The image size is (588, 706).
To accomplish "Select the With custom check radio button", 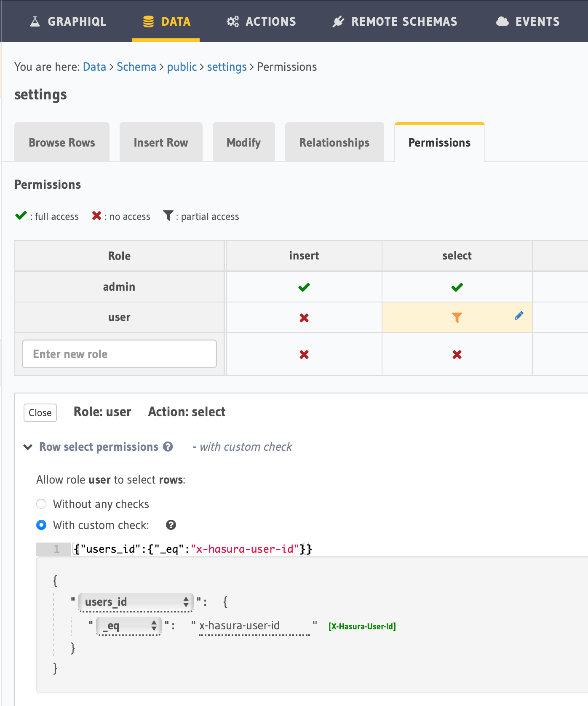I will click(41, 525).
